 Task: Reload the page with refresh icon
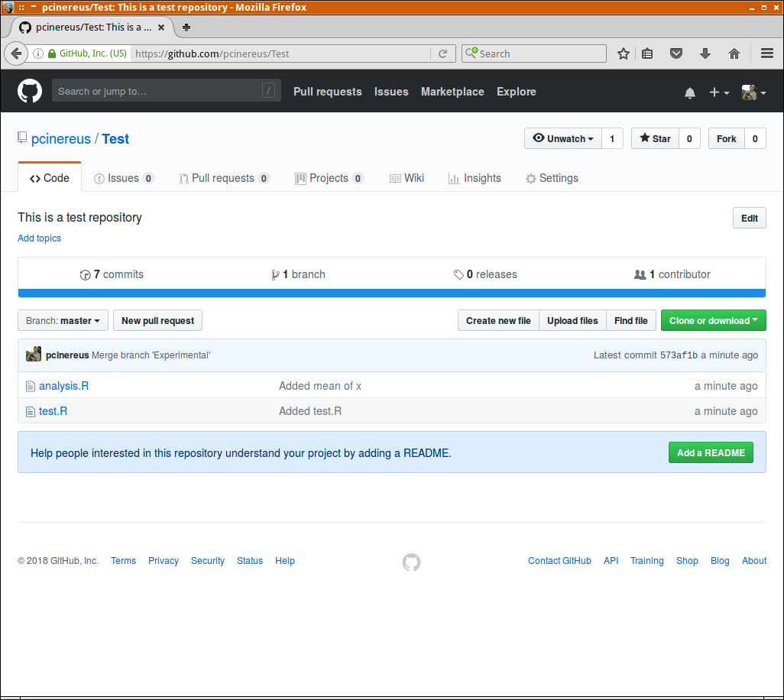(442, 53)
